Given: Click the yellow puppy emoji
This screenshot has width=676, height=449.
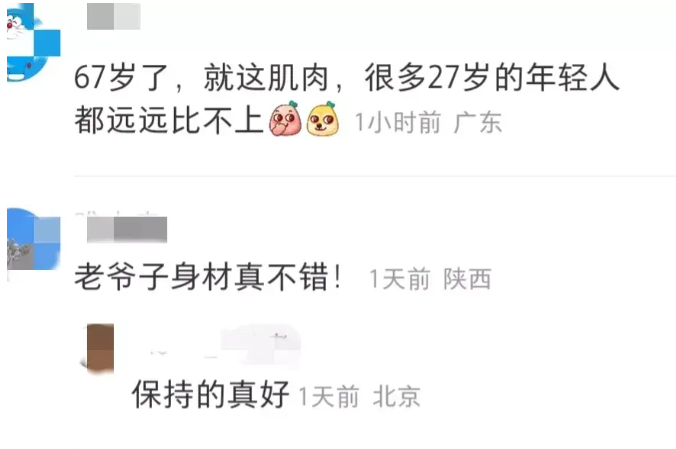Looking at the screenshot, I should (322, 119).
